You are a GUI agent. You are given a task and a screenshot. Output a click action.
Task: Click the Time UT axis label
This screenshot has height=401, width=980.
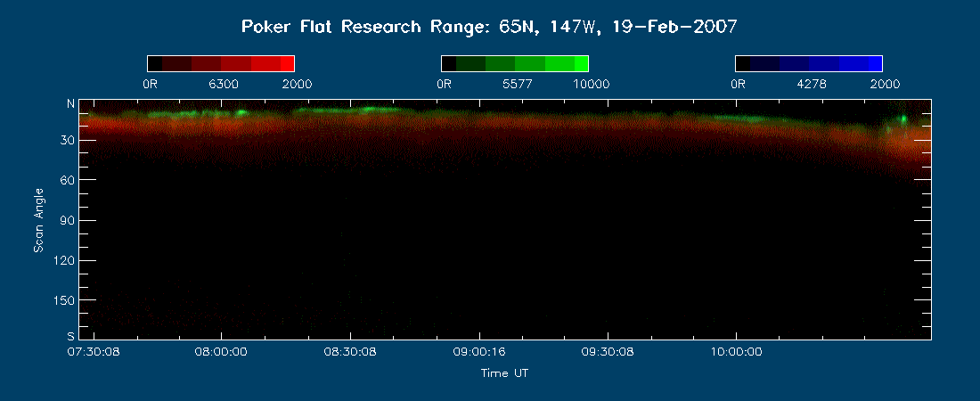tap(504, 373)
